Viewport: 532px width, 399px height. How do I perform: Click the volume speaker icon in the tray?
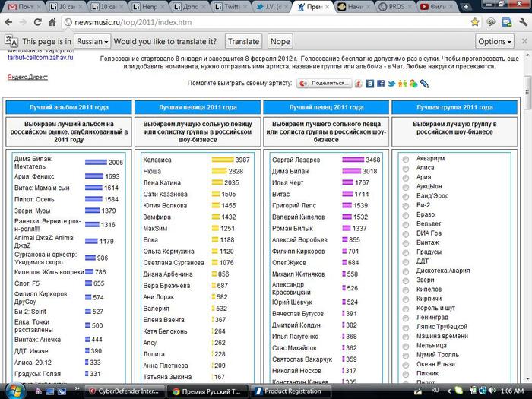(492, 391)
